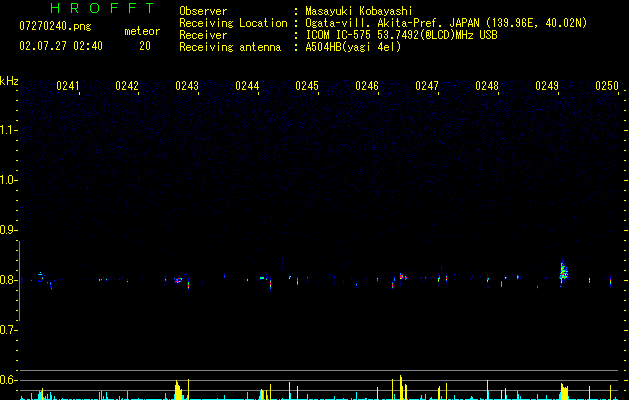This screenshot has height=400, width=629.
Task: Click the date stamp 02.07.27 02:40
Action: click(x=61, y=46)
